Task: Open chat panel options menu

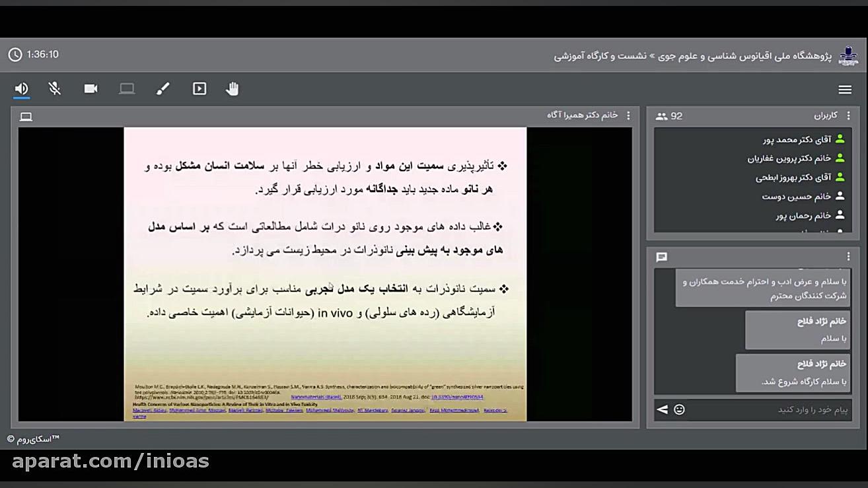Action: point(849,257)
